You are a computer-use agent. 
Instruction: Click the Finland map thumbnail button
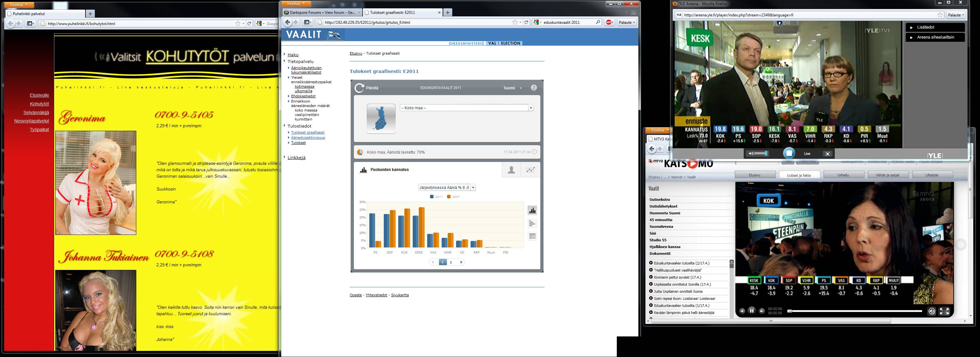(381, 119)
